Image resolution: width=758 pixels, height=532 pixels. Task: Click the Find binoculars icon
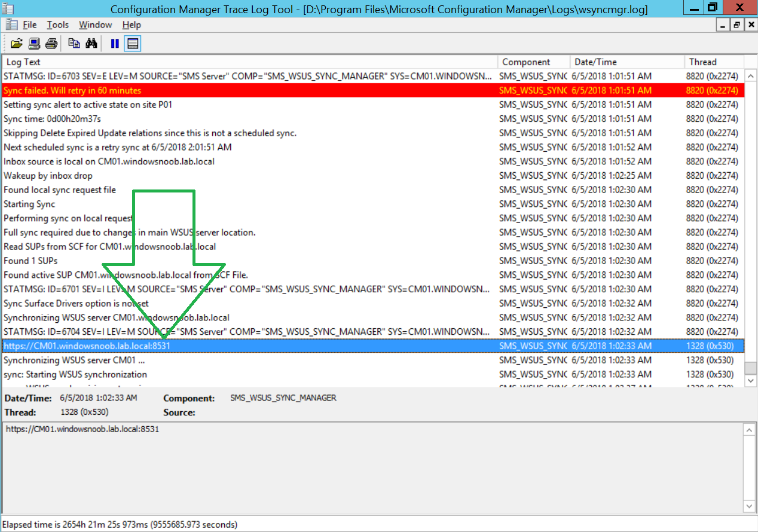pos(91,44)
